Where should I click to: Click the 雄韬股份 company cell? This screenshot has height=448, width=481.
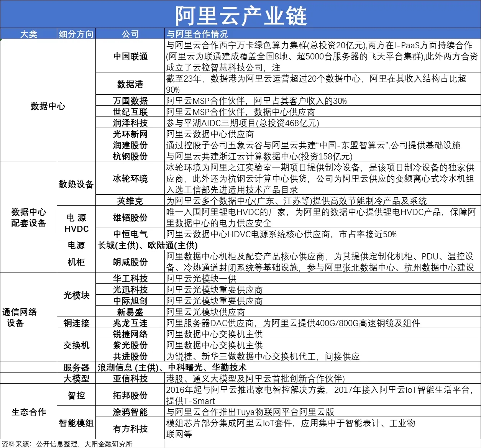coord(130,217)
